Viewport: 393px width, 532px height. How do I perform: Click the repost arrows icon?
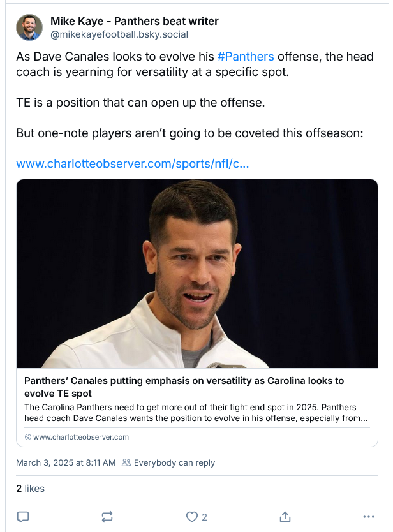[x=107, y=517]
